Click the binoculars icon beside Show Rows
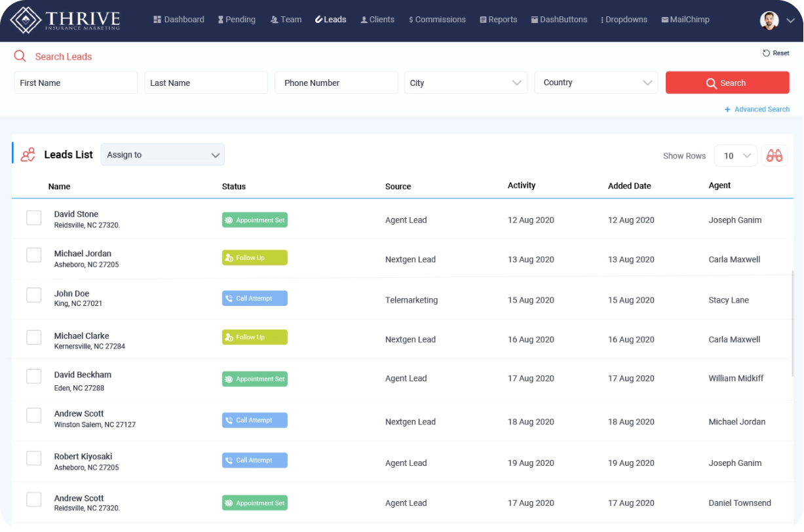 point(775,156)
